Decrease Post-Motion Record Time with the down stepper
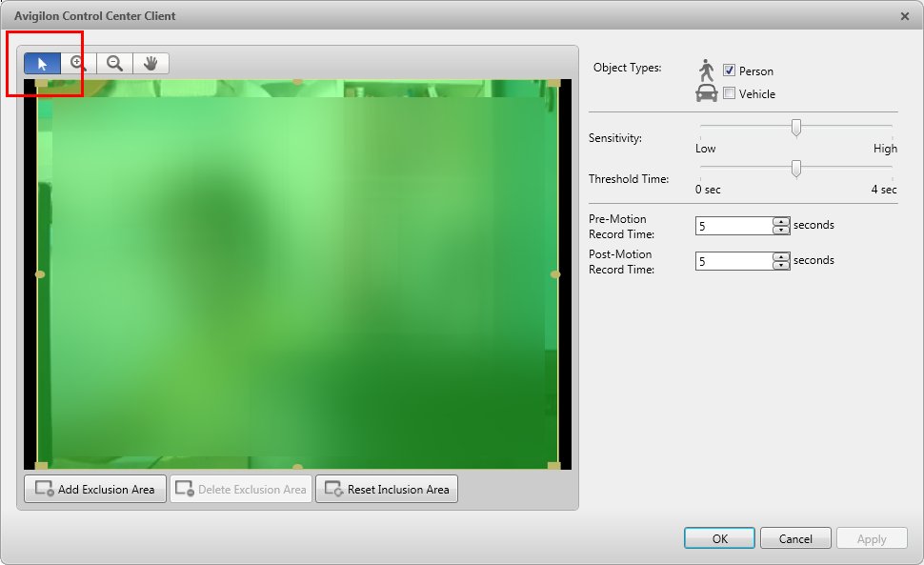The width and height of the screenshot is (924, 565). (x=780, y=265)
